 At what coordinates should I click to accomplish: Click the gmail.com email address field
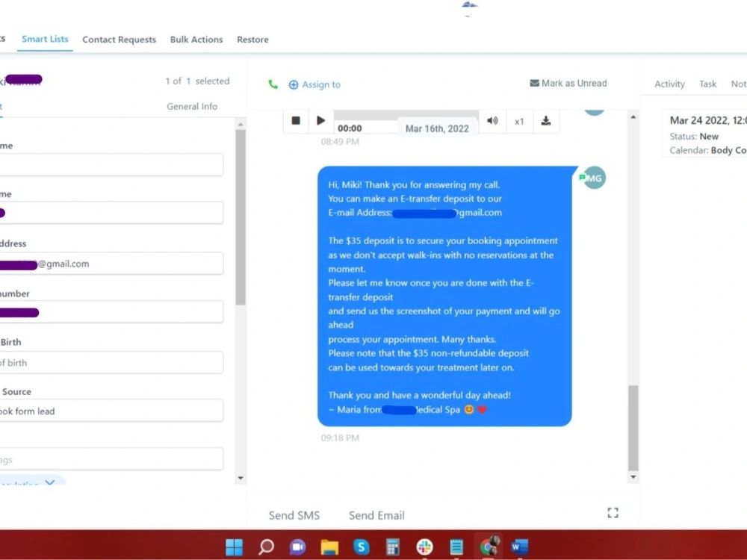[x=111, y=264]
